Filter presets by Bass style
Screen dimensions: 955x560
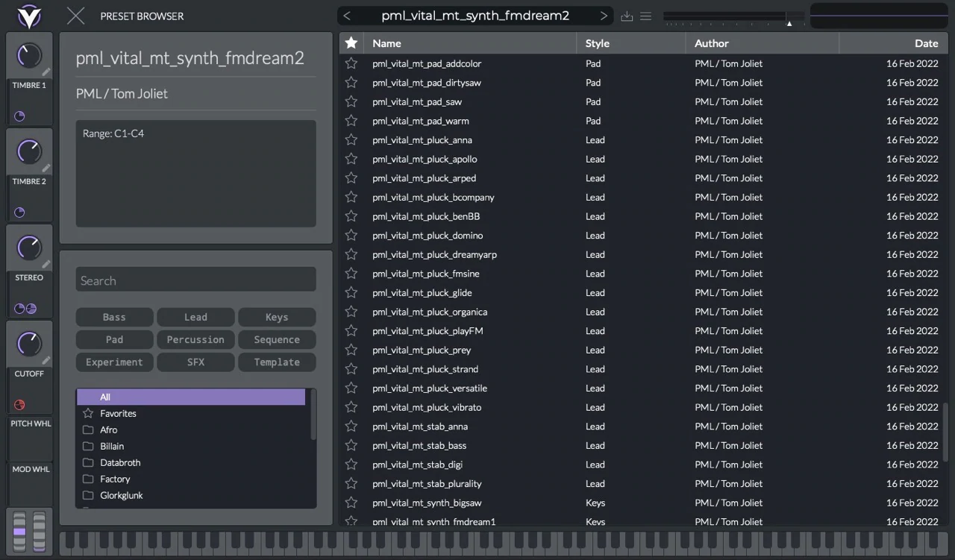pyautogui.click(x=114, y=317)
